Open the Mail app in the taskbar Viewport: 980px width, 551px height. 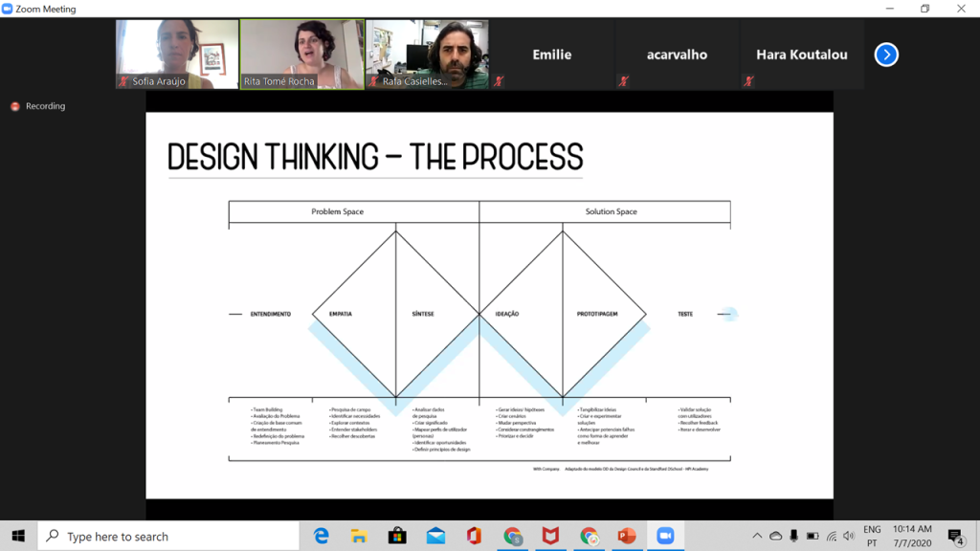point(435,536)
